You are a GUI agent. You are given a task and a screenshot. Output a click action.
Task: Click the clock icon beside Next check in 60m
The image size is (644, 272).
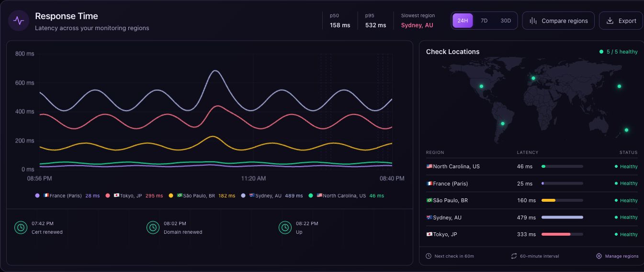[429, 256]
